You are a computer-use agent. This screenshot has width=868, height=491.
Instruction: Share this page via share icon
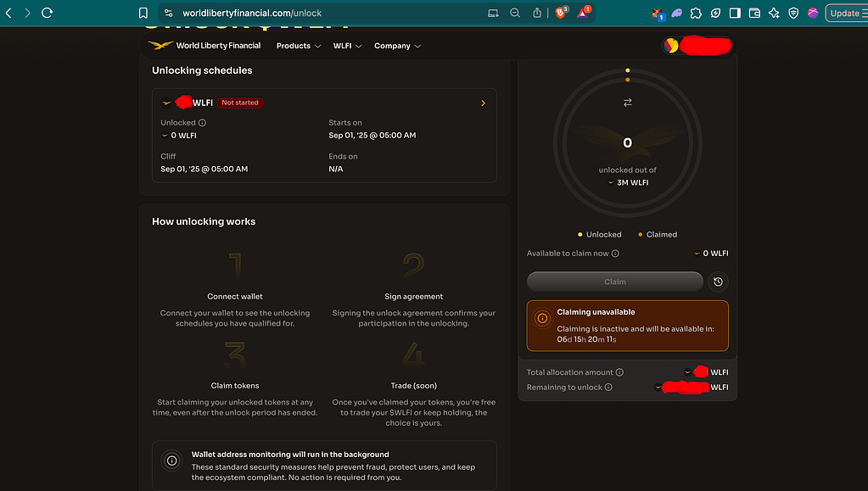(x=537, y=13)
